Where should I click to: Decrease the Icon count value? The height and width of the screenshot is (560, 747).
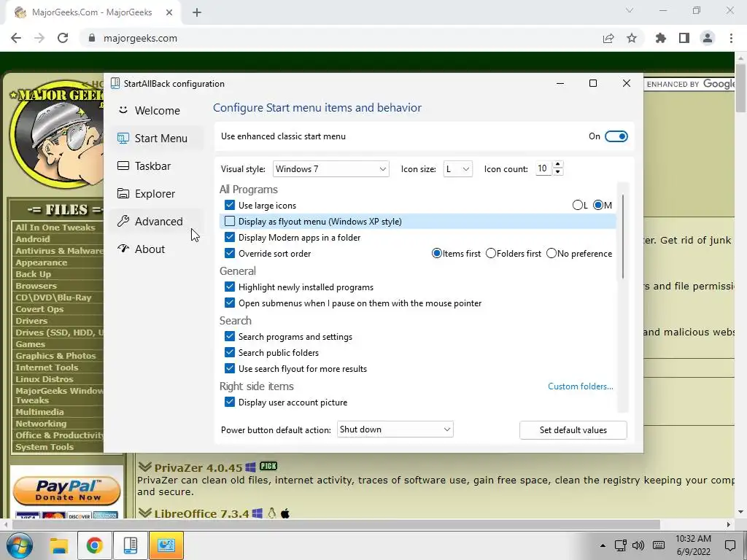(558, 172)
